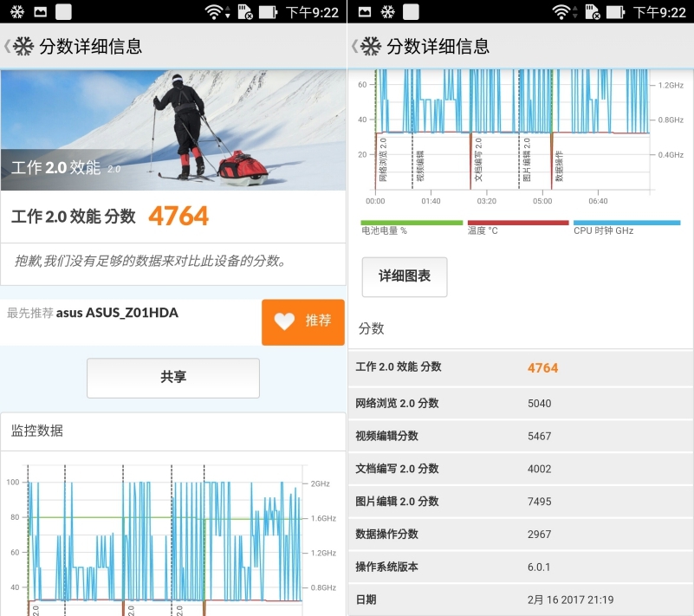Tap the 图片编辑 2.0 分数 row
This screenshot has height=616, width=694.
point(521,502)
